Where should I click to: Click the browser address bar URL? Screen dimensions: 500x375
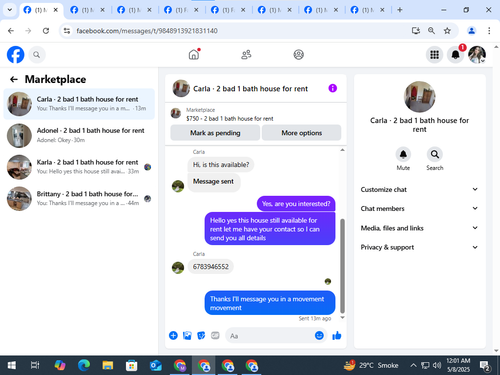(x=147, y=31)
